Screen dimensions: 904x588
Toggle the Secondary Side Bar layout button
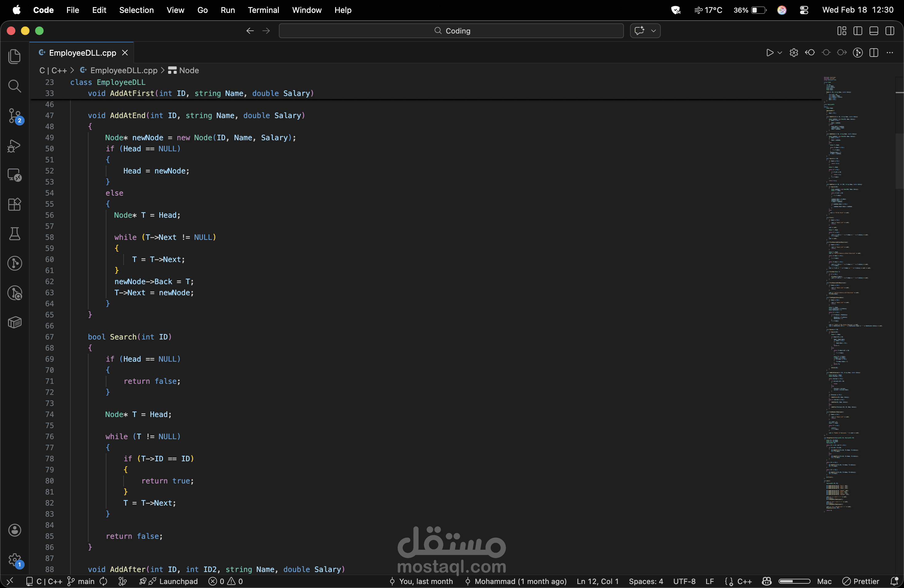click(x=890, y=31)
